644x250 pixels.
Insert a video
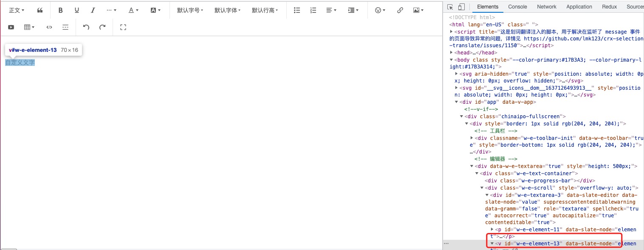11,27
